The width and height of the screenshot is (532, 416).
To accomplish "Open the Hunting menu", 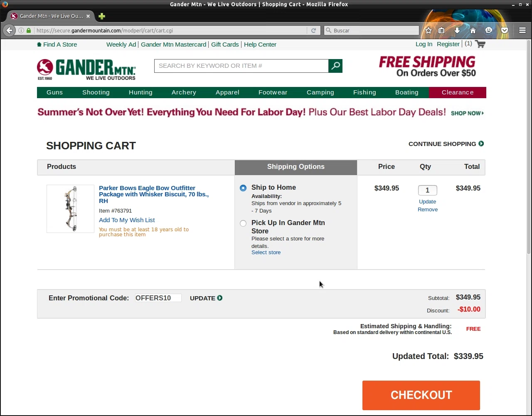I will coord(140,92).
